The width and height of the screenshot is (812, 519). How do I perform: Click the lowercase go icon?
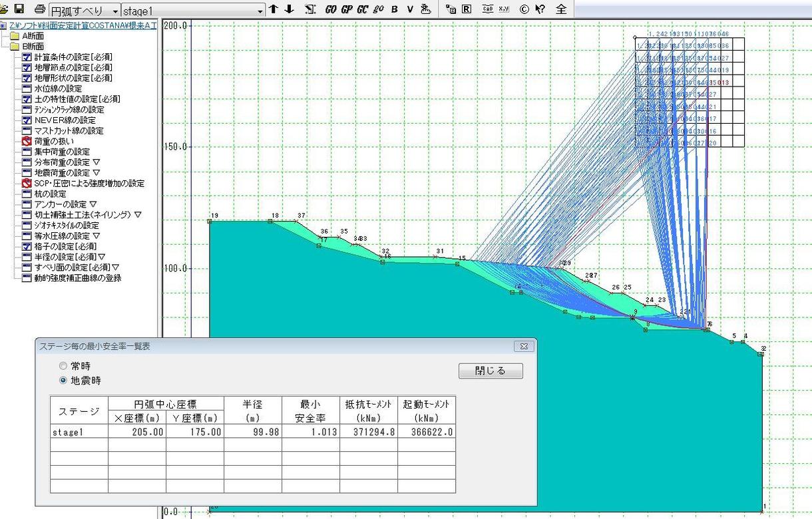(x=377, y=9)
